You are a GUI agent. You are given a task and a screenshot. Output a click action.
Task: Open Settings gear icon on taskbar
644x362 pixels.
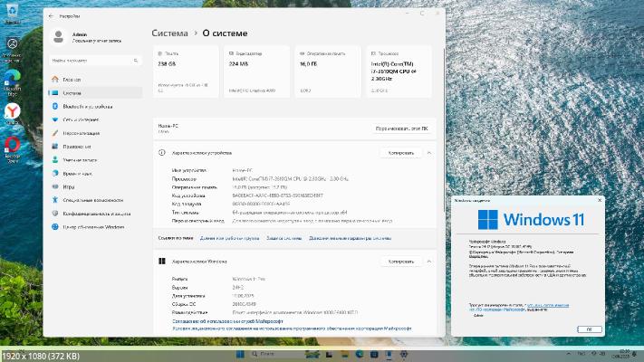[404, 354]
